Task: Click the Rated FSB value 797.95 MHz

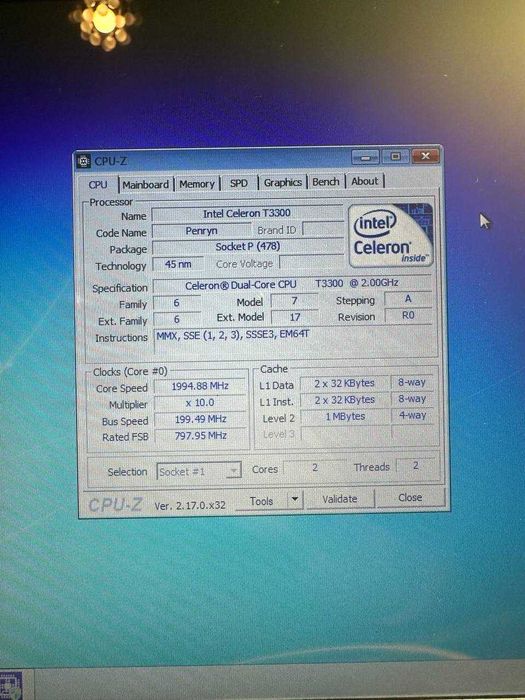Action: point(200,436)
